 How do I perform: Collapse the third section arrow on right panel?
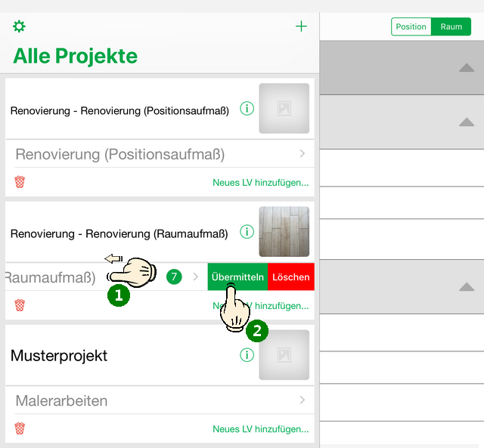[467, 287]
